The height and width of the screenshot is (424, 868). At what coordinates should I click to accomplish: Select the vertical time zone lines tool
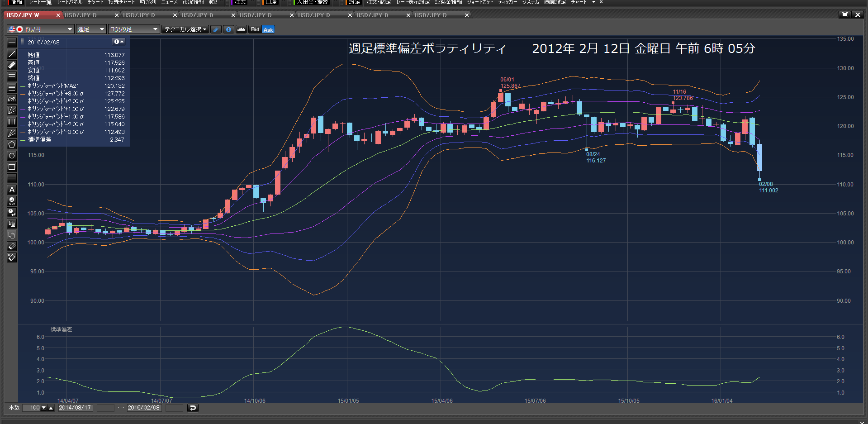point(12,122)
